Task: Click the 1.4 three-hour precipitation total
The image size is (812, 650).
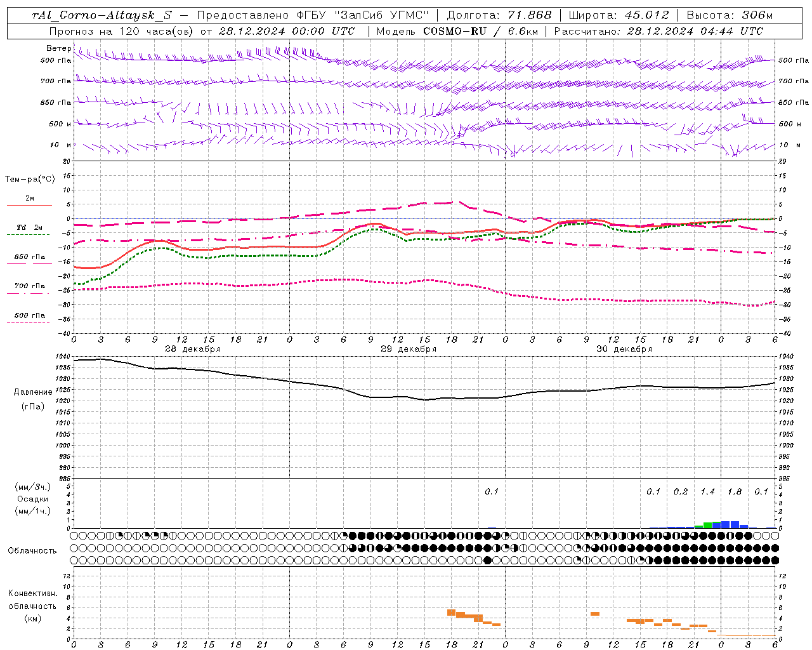Action: [707, 492]
